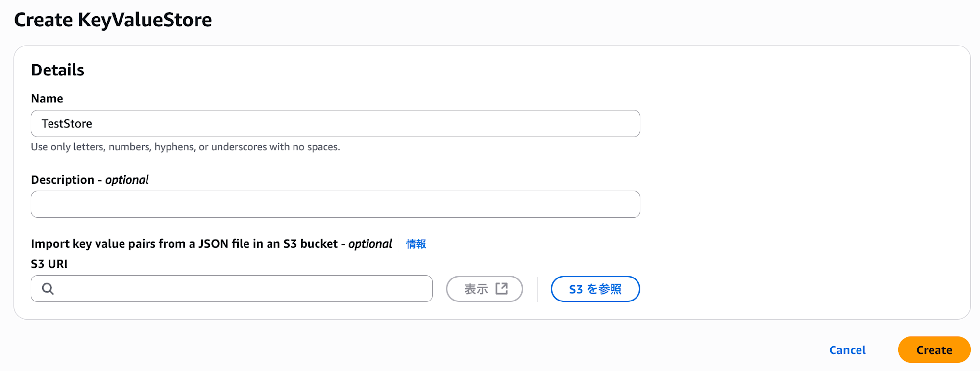Click the external link icon beside 表示
This screenshot has width=980, height=371.
pyautogui.click(x=501, y=289)
